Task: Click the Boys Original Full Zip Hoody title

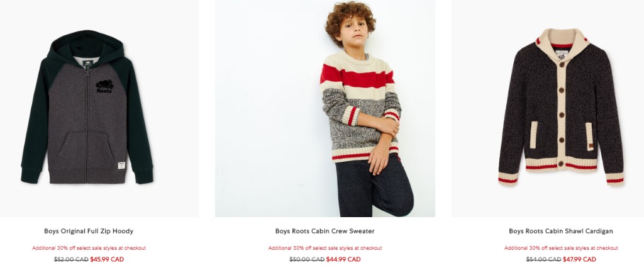Action: tap(89, 231)
